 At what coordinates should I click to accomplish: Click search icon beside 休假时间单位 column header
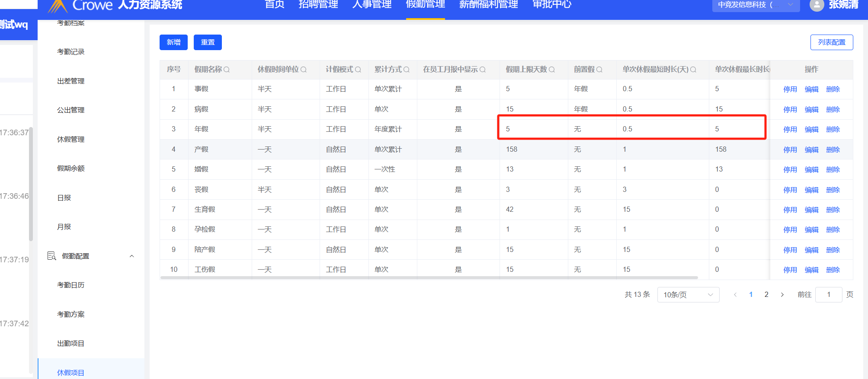[304, 70]
